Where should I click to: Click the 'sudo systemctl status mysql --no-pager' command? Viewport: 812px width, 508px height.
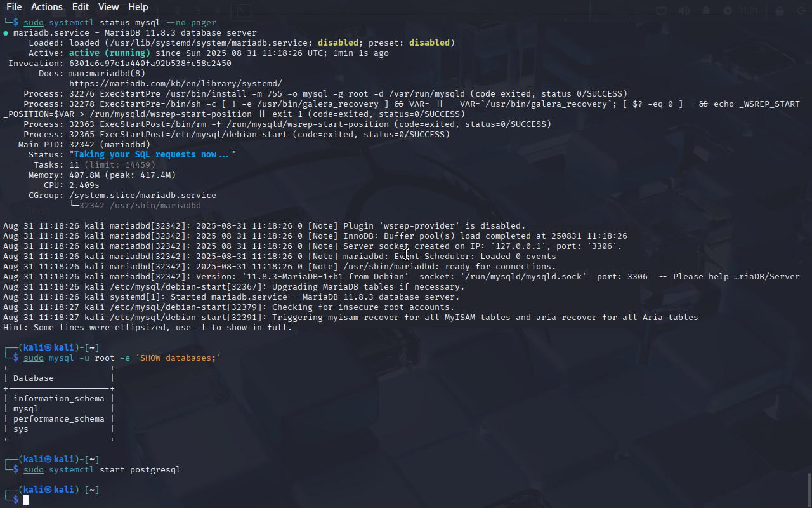click(120, 23)
